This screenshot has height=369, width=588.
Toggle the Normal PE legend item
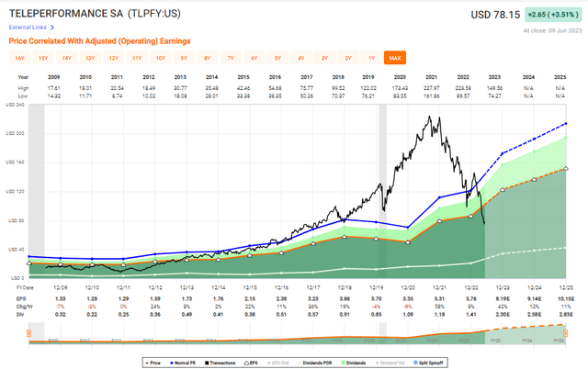tap(183, 363)
